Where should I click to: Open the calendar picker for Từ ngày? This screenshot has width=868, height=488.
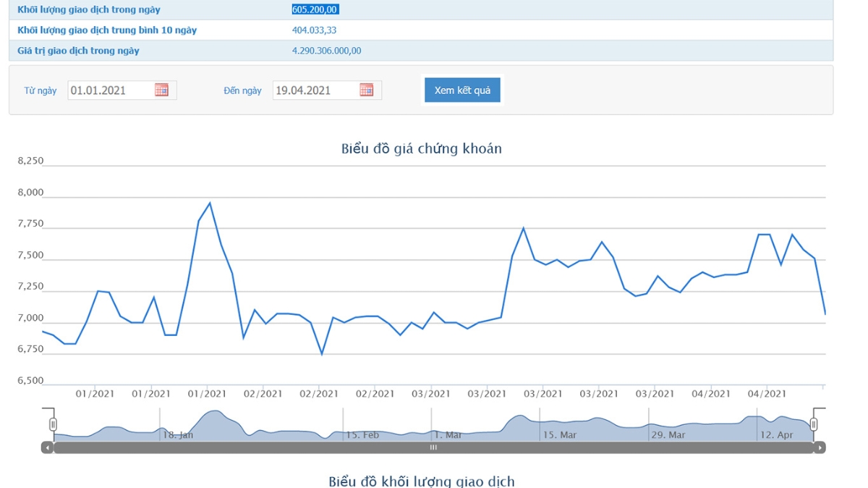point(161,90)
